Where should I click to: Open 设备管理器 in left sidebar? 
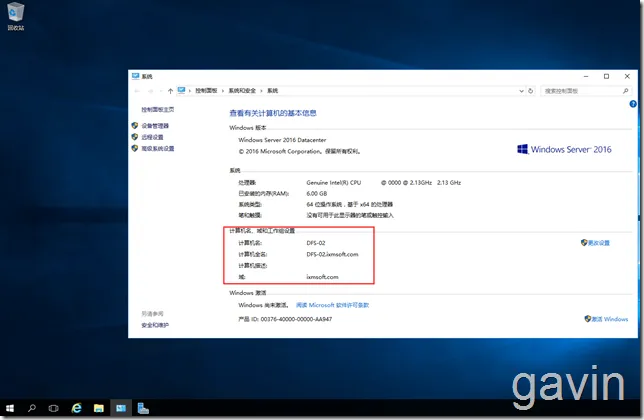[155, 126]
